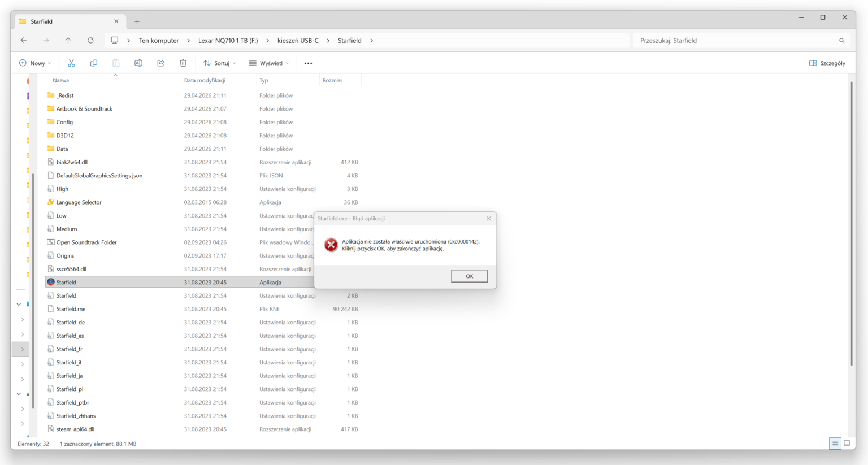The image size is (868, 465).
Task: Go back to the previous folder
Action: pos(23,40)
